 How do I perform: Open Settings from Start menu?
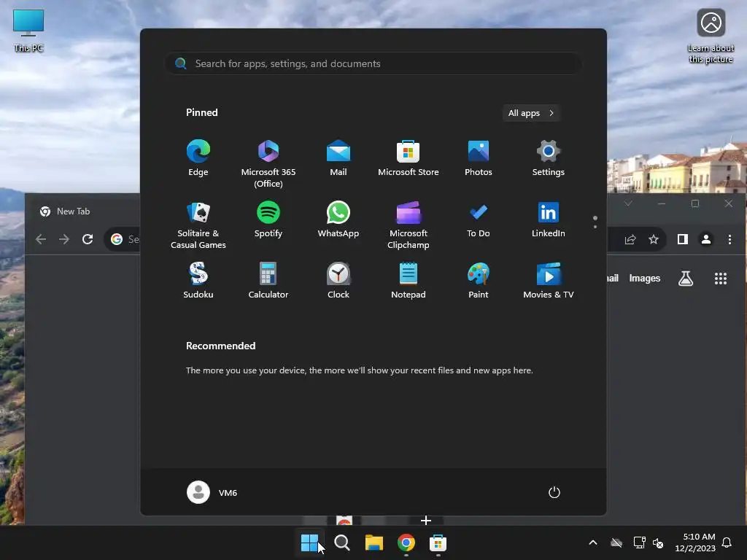click(x=549, y=158)
